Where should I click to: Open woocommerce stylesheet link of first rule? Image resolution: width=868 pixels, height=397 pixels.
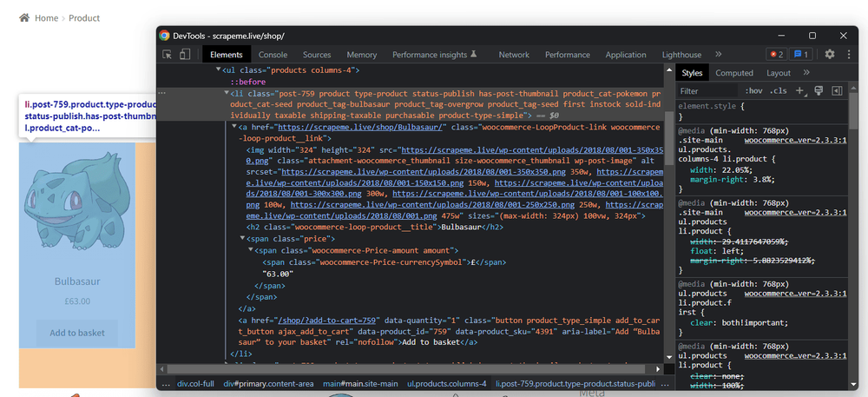coord(795,141)
